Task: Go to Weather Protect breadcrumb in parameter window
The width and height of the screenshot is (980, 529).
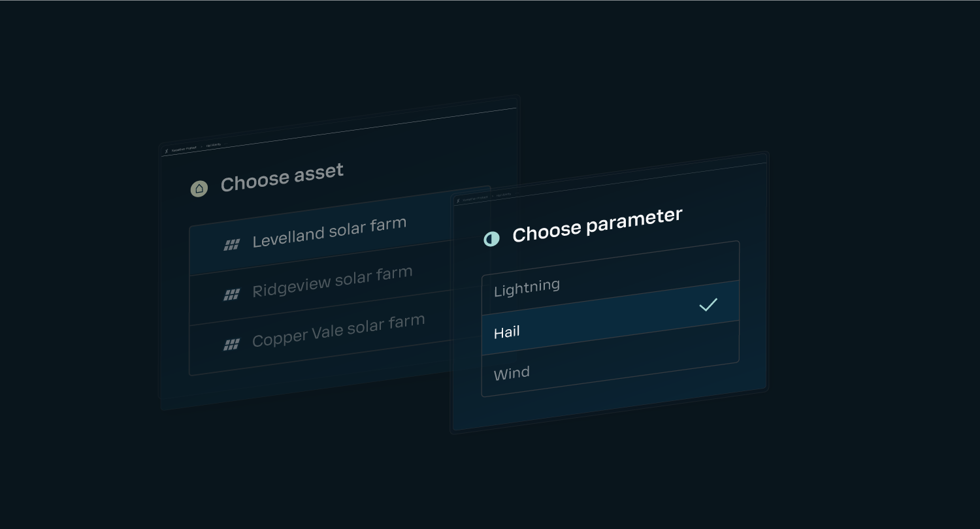Action: point(476,199)
